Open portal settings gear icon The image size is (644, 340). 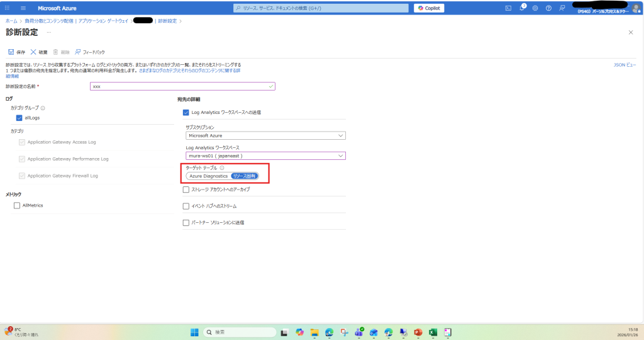click(x=535, y=8)
